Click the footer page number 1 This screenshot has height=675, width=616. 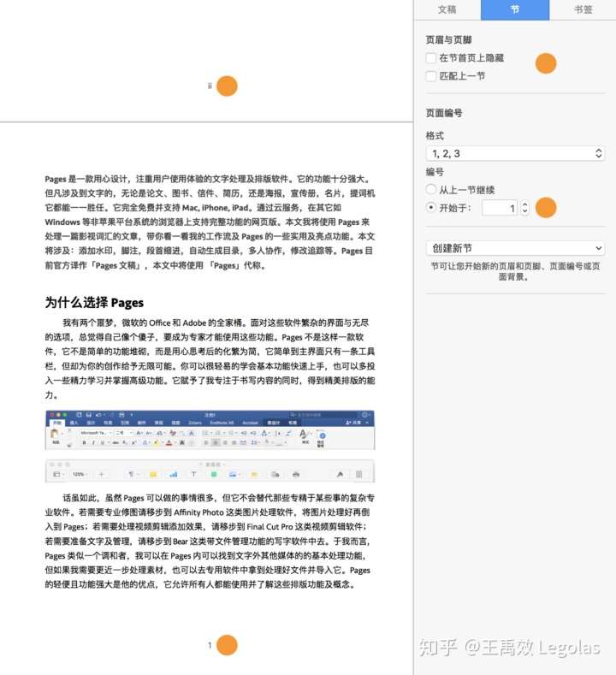click(210, 645)
